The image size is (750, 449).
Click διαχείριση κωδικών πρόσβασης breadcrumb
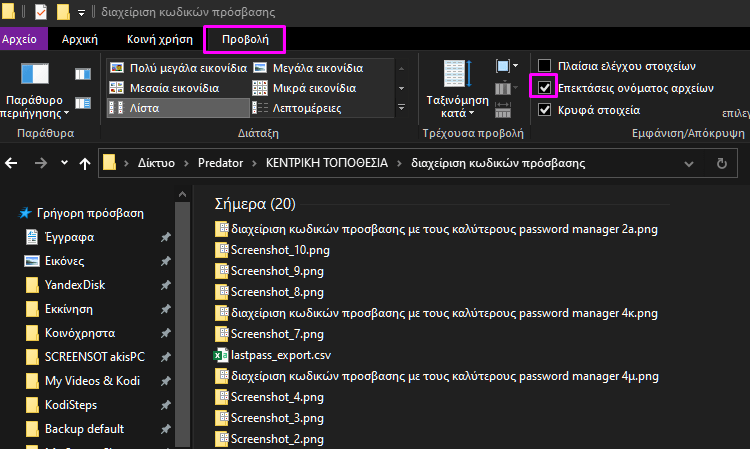498,163
